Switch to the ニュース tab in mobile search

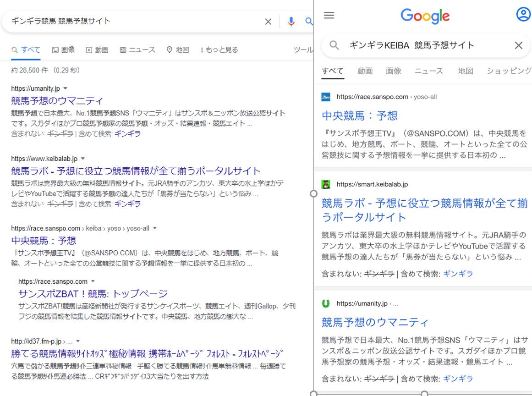coord(429,71)
